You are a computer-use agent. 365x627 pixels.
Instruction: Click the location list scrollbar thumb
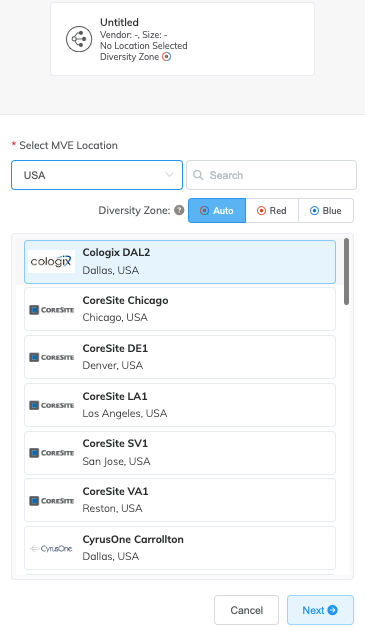coord(346,272)
